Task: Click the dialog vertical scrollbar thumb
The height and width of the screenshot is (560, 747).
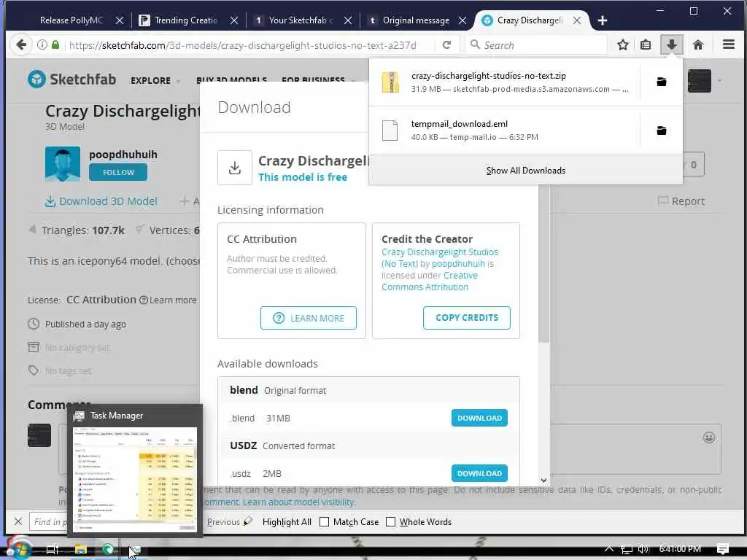Action: pyautogui.click(x=543, y=264)
